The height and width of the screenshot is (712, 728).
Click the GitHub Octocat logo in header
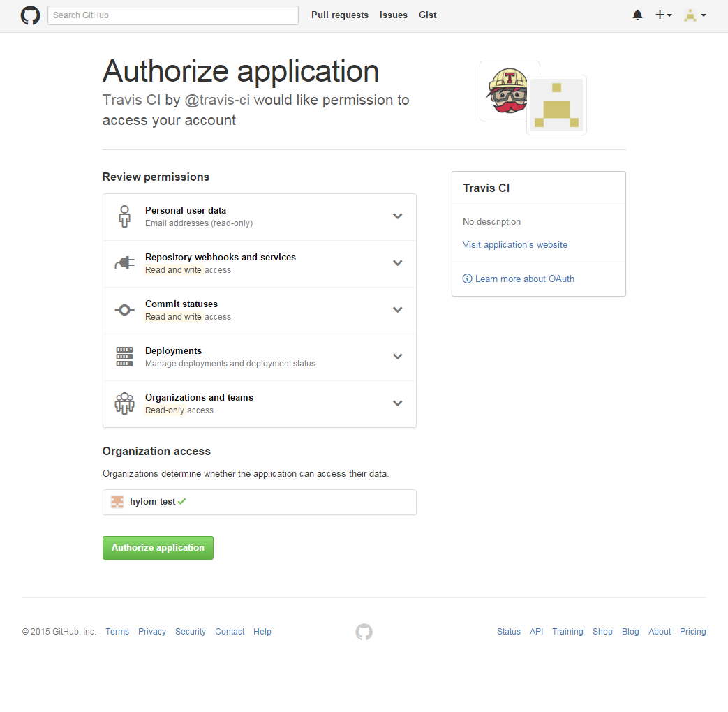coord(30,15)
